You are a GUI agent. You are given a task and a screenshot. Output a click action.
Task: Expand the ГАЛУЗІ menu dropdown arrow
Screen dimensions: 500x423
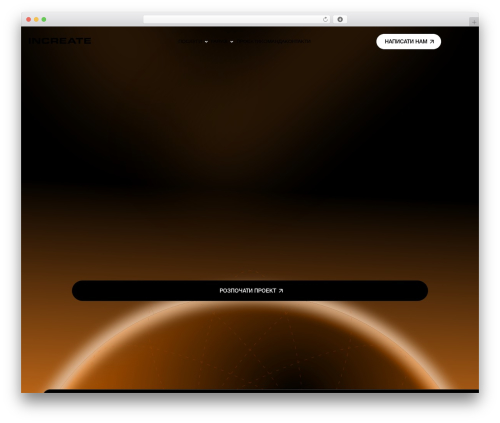pos(232,42)
